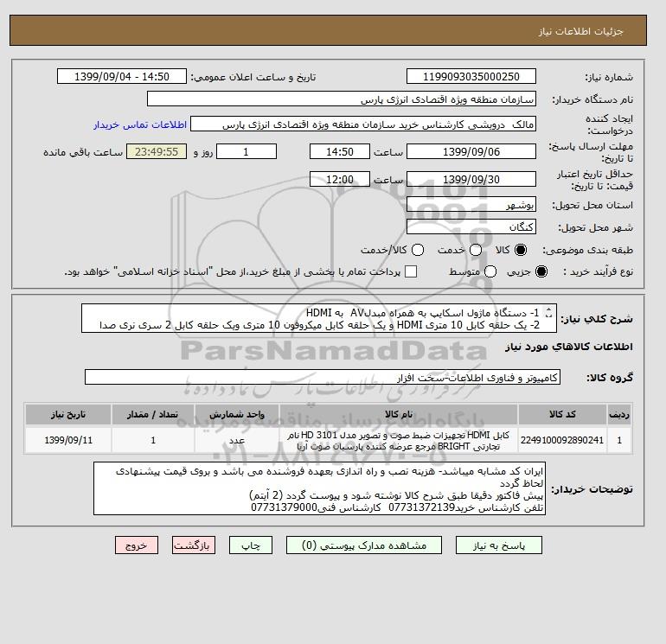Screen dimensions: 666x644
Task: Click the delivery city field کنگان
Action: tap(471, 226)
